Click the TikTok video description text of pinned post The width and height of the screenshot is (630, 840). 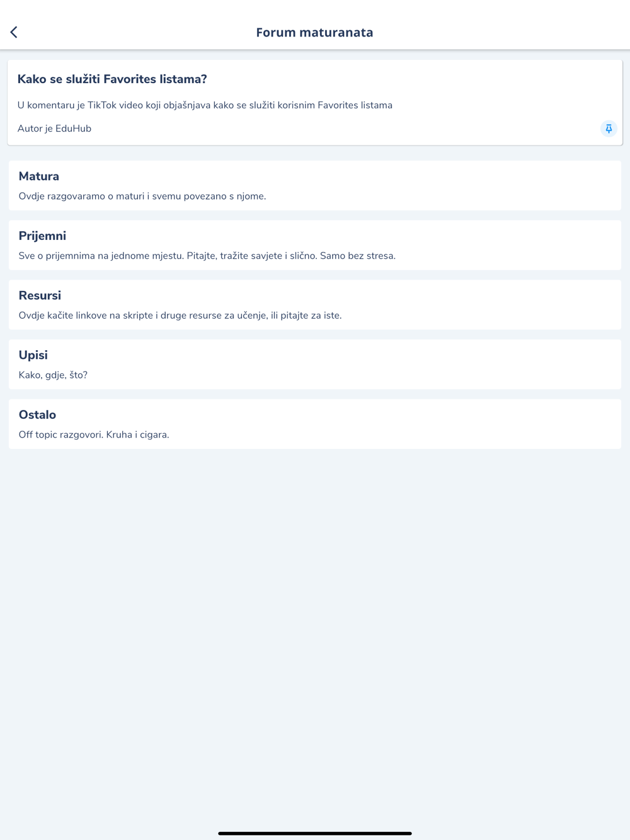[x=205, y=105]
